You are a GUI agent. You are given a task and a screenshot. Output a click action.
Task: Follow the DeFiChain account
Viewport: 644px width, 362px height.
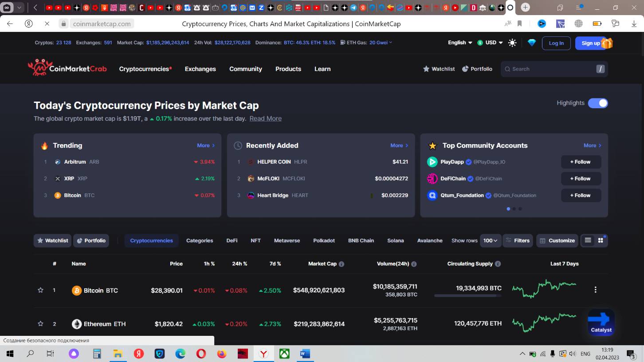[581, 178]
